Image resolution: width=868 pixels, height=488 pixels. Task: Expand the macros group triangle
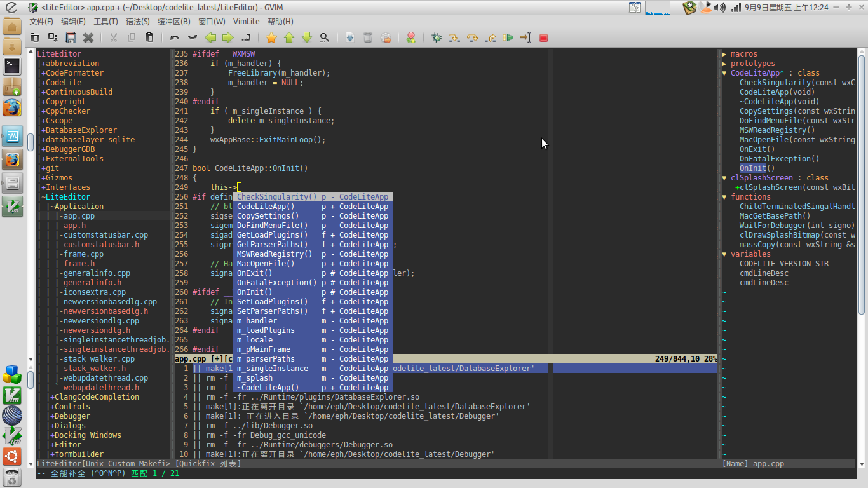[x=724, y=54]
